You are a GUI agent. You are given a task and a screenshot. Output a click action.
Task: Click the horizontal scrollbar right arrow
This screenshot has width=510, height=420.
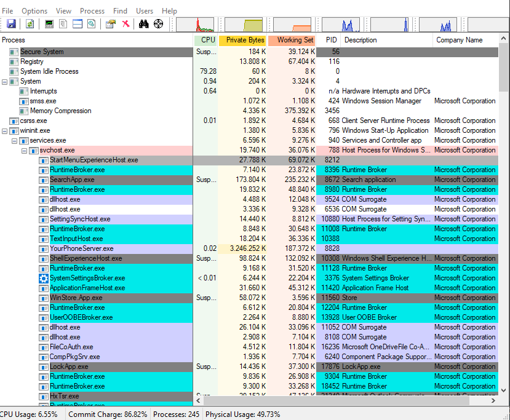click(x=493, y=401)
